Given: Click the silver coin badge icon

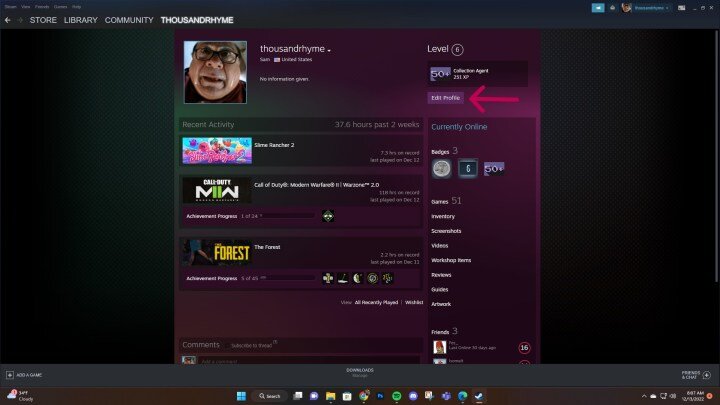Looking at the screenshot, I should [442, 169].
